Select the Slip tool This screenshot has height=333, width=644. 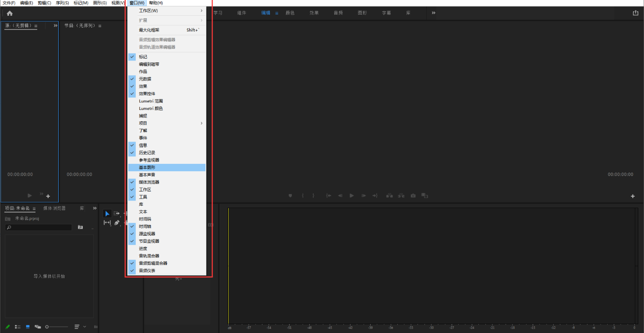[107, 223]
